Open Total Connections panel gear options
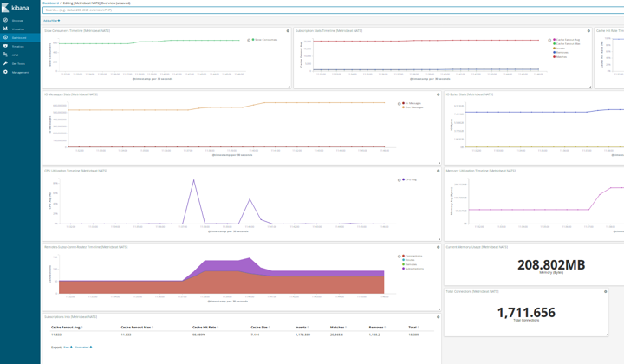This screenshot has height=364, width=624. coord(606,291)
